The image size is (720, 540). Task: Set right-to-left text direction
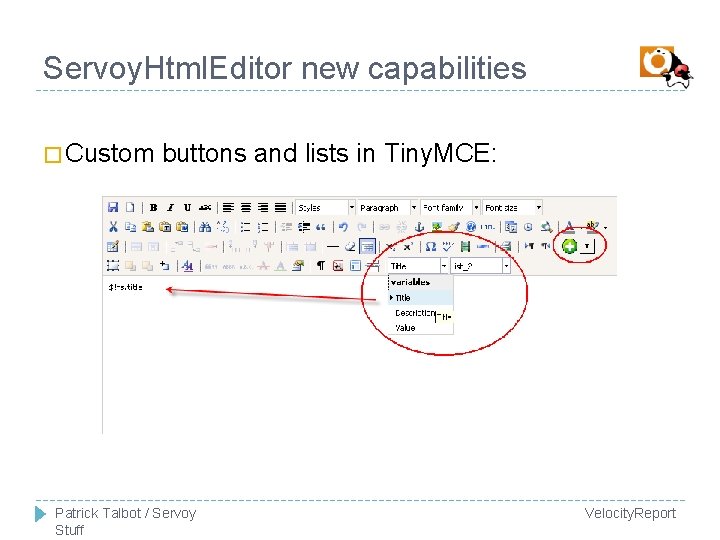(546, 247)
